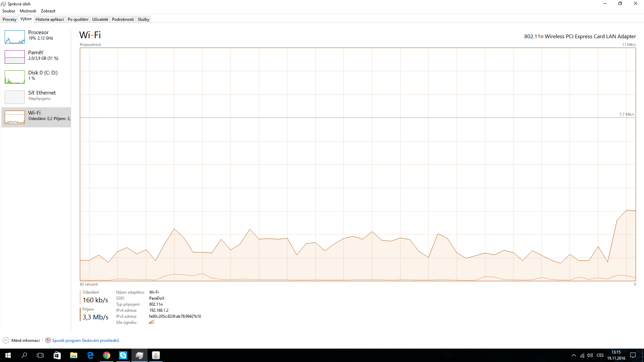
Task: Open the Možnosti menu
Action: [x=28, y=11]
